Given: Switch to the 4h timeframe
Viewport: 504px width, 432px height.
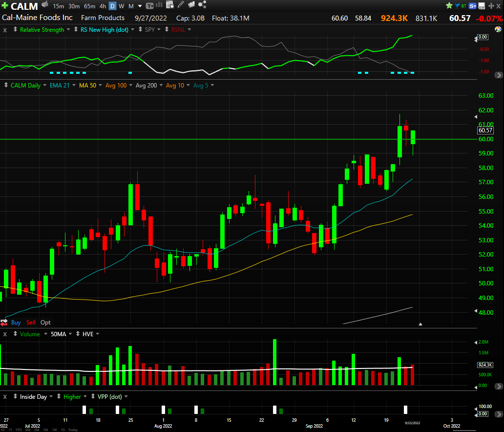Looking at the screenshot, I should 103,6.
